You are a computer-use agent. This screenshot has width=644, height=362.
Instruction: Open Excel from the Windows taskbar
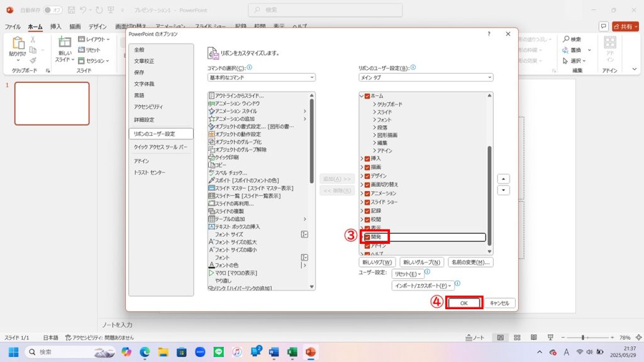[x=292, y=352]
